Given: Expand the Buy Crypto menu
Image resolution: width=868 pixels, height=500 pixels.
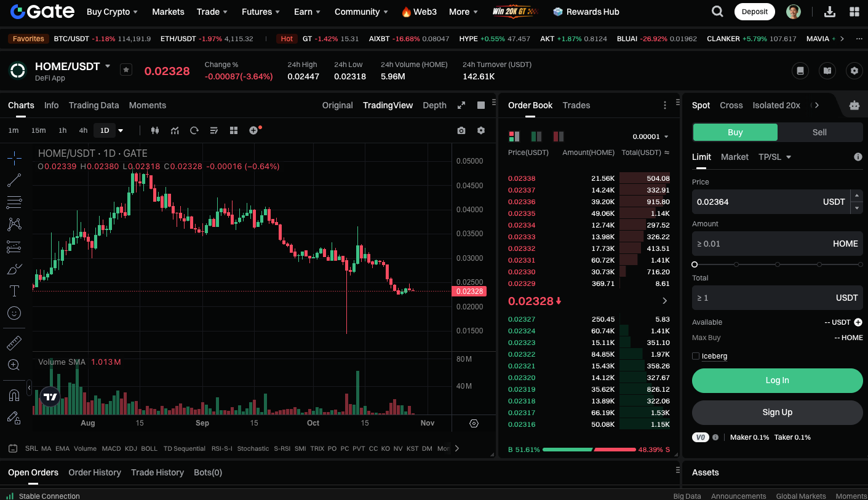Looking at the screenshot, I should pyautogui.click(x=112, y=12).
